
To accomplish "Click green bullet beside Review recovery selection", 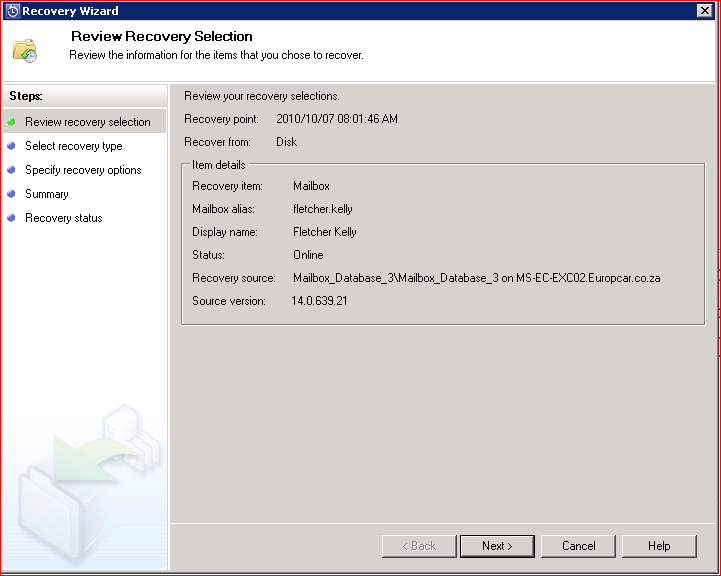I will tap(12, 122).
